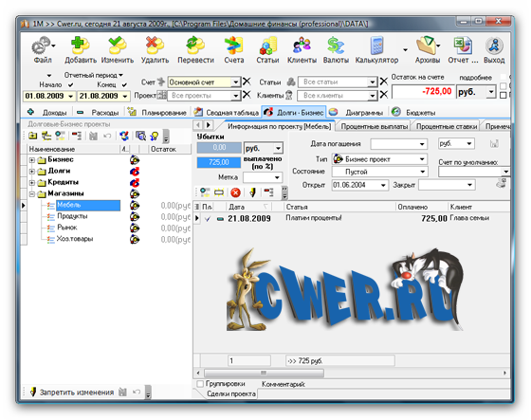Open the Процентные выплаты tab
Screen dimensions: 531x420
coord(375,126)
